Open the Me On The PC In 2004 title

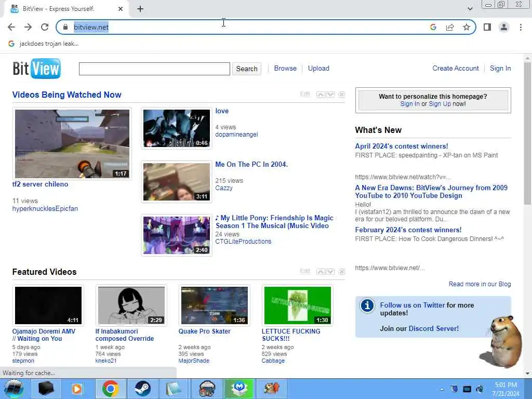(x=251, y=164)
